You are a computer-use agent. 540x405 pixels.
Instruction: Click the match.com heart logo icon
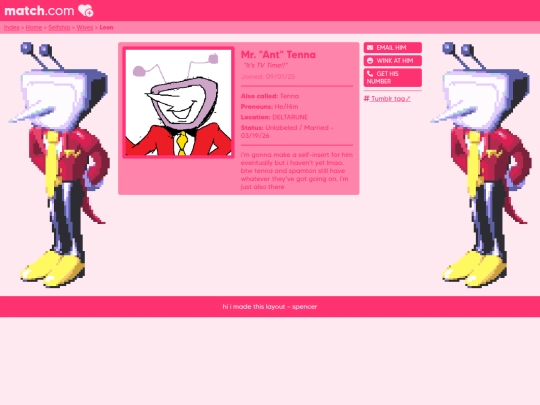85,10
